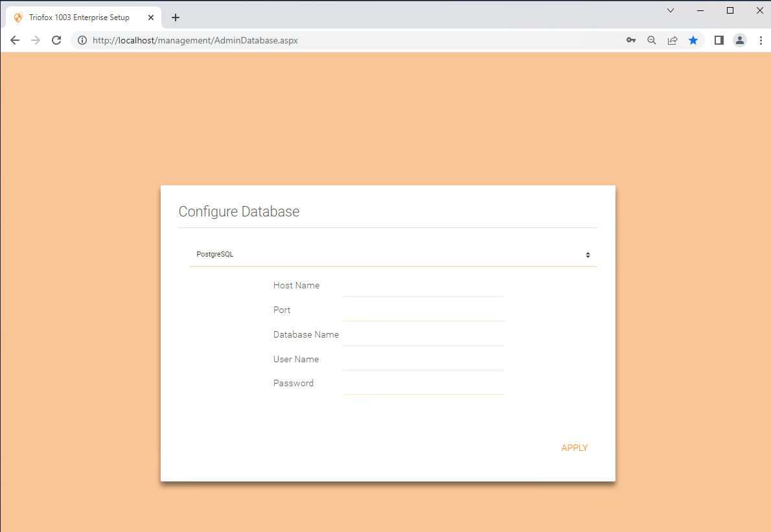Close the browser window
This screenshot has width=771, height=532.
[x=760, y=10]
